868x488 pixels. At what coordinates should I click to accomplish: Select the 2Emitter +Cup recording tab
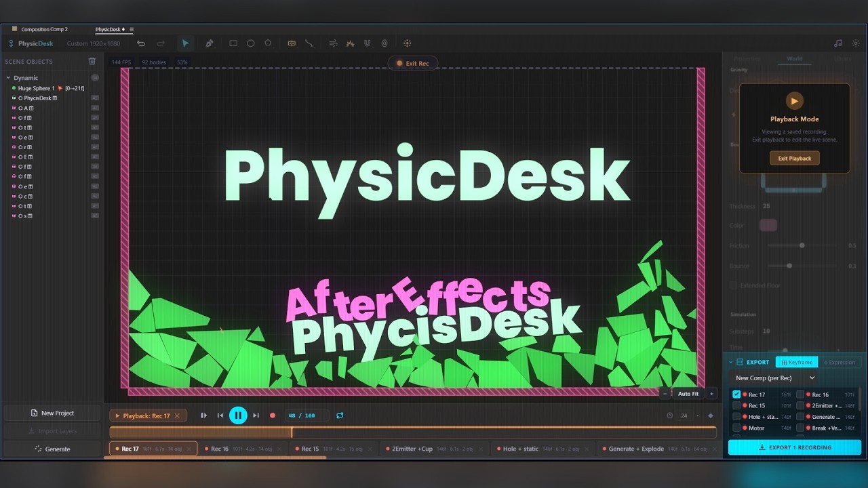435,449
